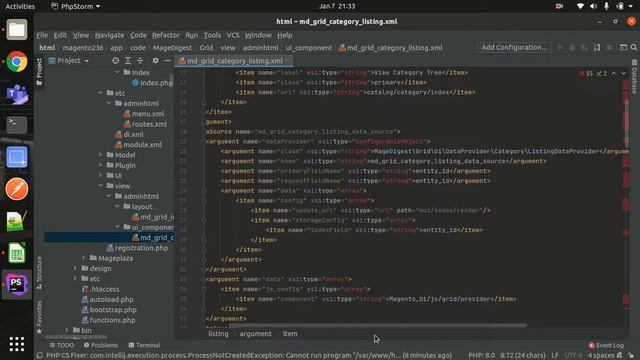Click the argument breadcrumb below the editor

(256, 334)
